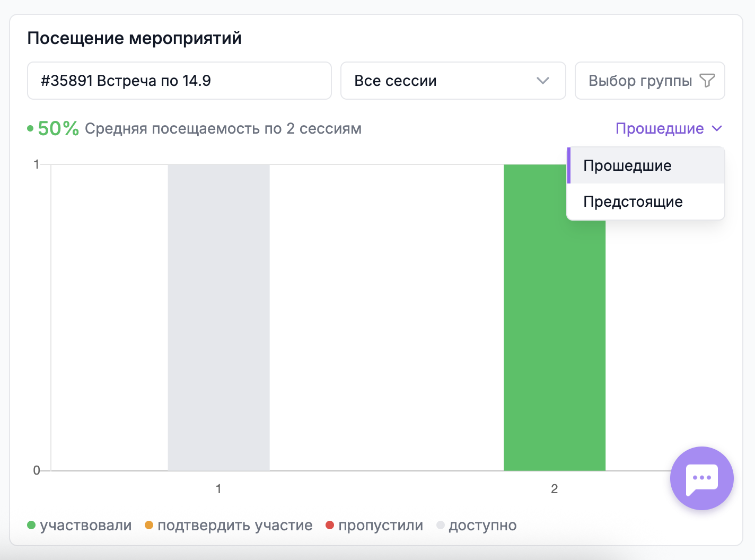Toggle пропустили legend series
755x560 pixels.
tap(374, 526)
